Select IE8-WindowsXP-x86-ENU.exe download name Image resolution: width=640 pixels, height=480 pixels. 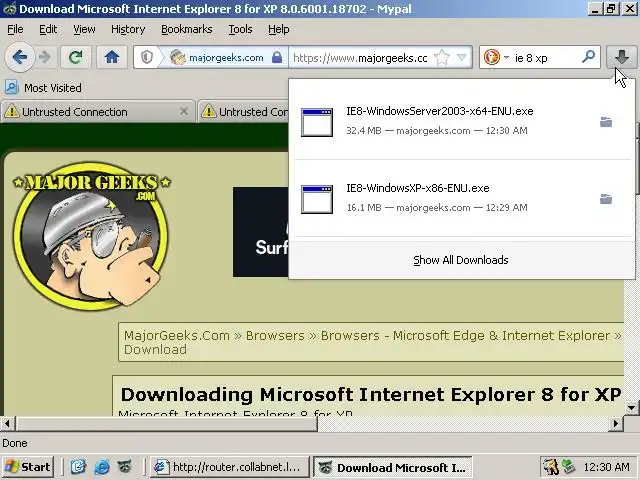coord(418,188)
